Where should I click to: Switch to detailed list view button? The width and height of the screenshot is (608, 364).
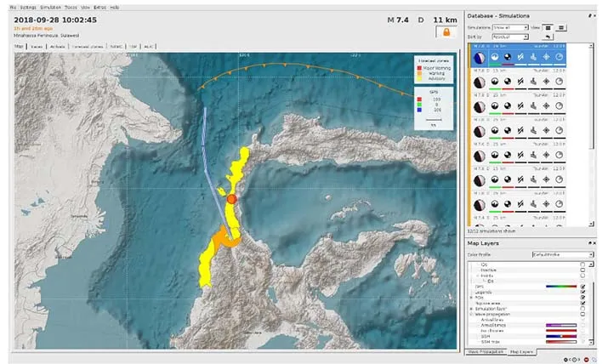coord(561,27)
